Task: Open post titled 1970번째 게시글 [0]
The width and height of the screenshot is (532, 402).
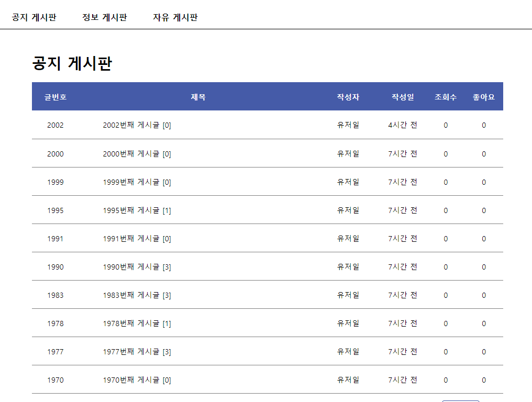Action: pyautogui.click(x=137, y=380)
